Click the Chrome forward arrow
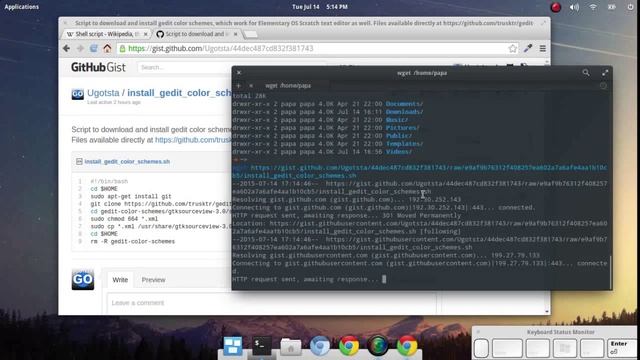640x360 pixels. coord(80,49)
